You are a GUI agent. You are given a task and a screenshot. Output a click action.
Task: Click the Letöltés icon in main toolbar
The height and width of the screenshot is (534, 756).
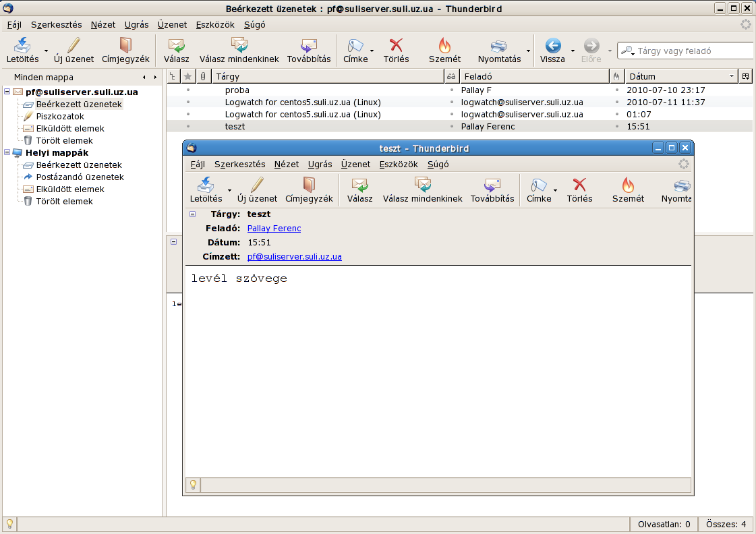[22, 46]
